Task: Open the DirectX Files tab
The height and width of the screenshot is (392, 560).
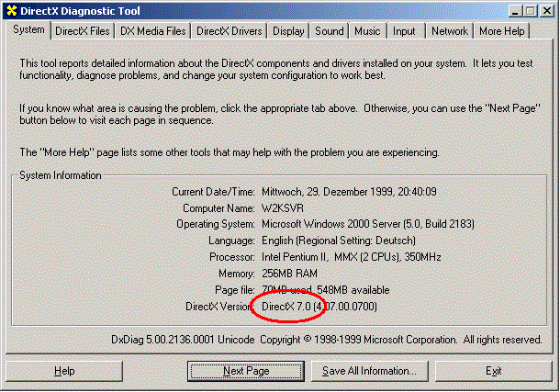Action: click(82, 31)
